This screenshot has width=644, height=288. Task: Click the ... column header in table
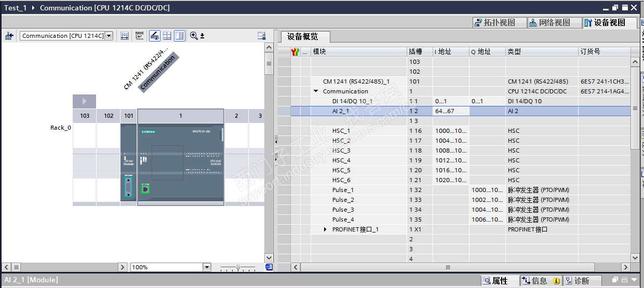(305, 51)
